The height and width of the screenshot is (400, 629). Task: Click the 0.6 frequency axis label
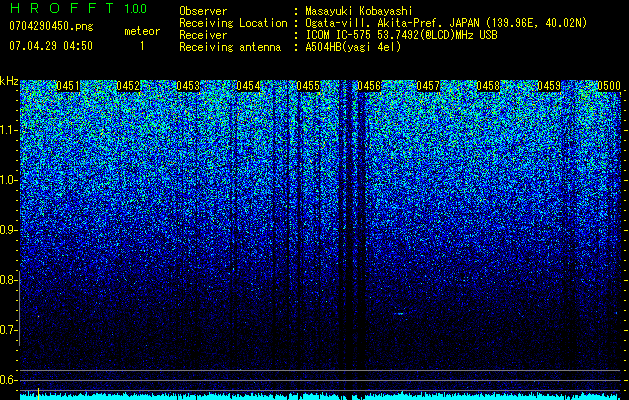8,380
